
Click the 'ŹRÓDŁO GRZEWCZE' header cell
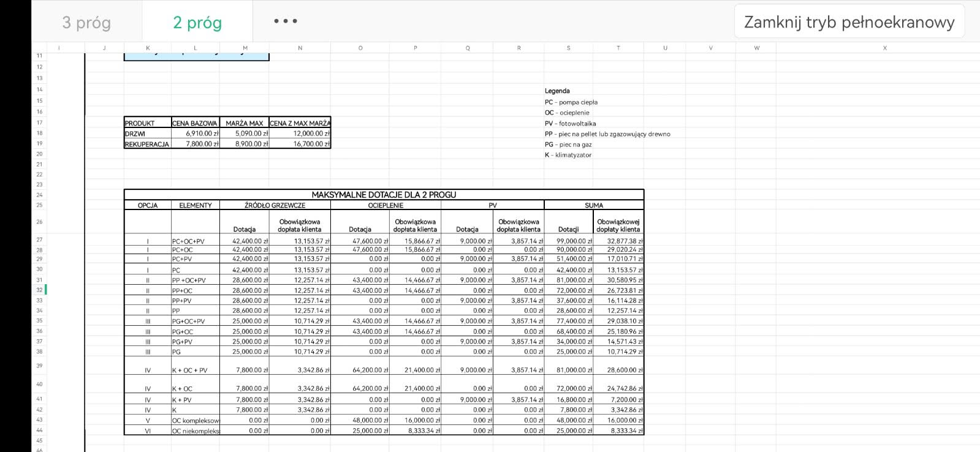[x=275, y=205]
